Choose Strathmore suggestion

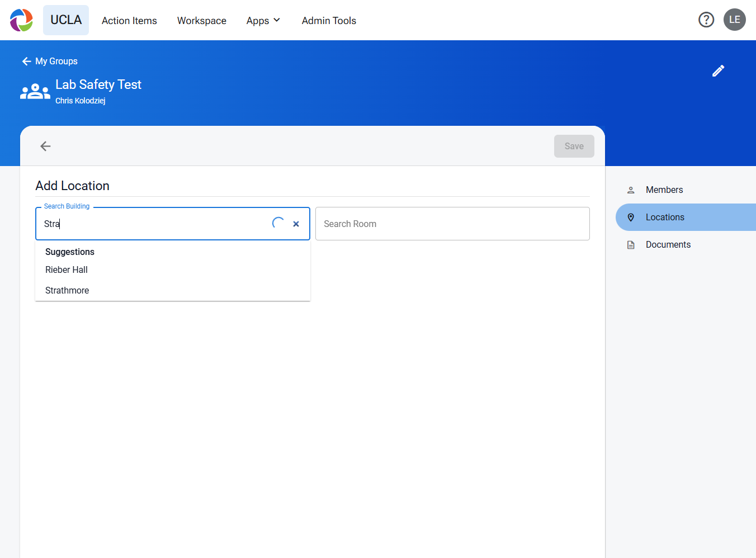point(173,291)
